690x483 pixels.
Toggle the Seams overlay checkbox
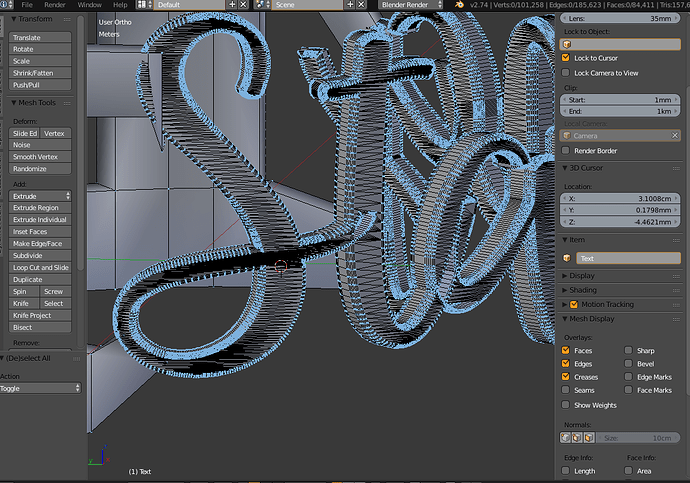(565, 390)
